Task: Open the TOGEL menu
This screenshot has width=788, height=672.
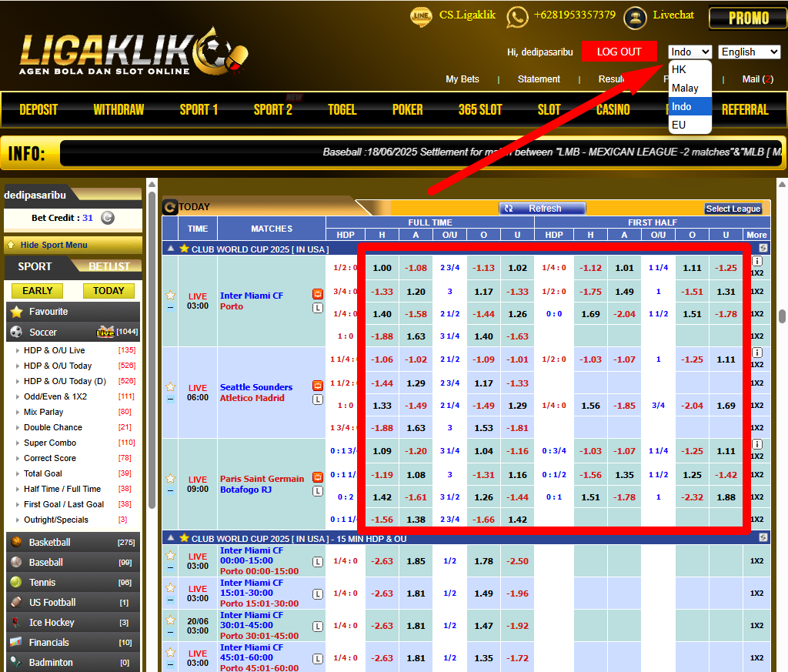Action: [342, 109]
